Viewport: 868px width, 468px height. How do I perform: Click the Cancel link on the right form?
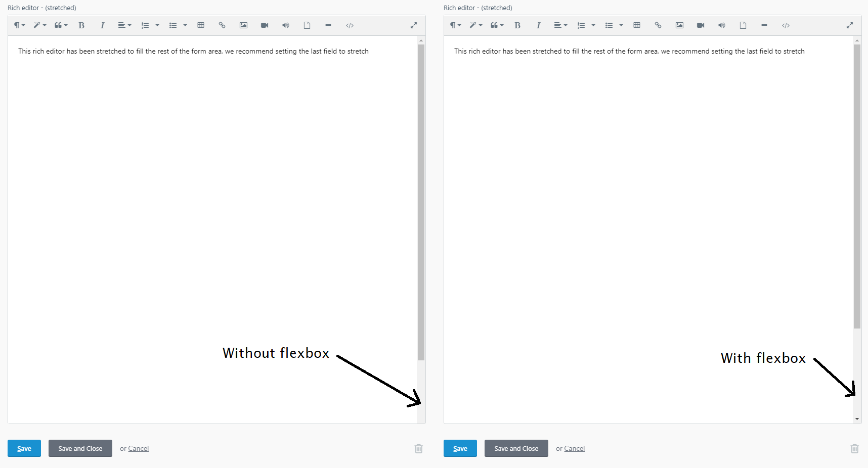coord(574,448)
